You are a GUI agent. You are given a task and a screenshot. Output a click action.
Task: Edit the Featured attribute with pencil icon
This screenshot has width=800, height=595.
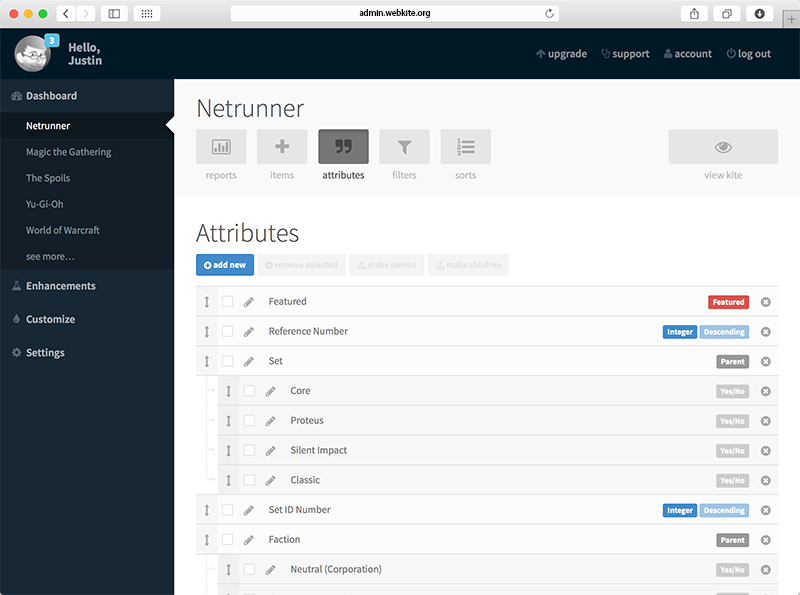[x=249, y=302]
